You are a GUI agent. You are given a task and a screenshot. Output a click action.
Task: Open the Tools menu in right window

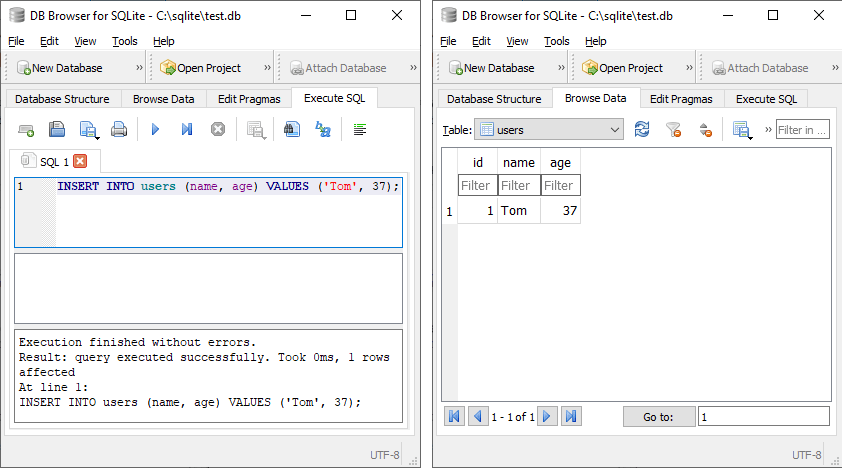(556, 41)
